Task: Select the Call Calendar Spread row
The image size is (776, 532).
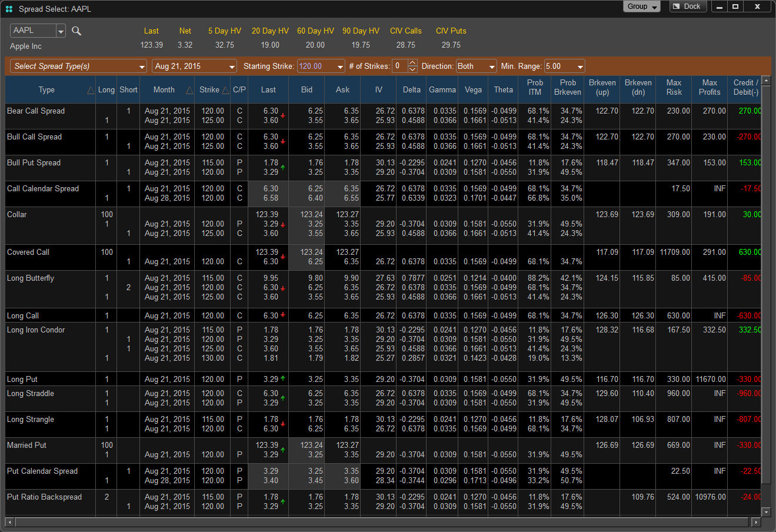Action: click(x=383, y=194)
